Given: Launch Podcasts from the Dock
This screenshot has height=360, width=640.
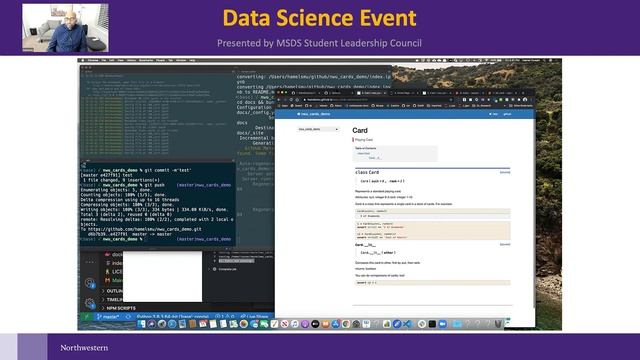Looking at the screenshot, I should 305,324.
